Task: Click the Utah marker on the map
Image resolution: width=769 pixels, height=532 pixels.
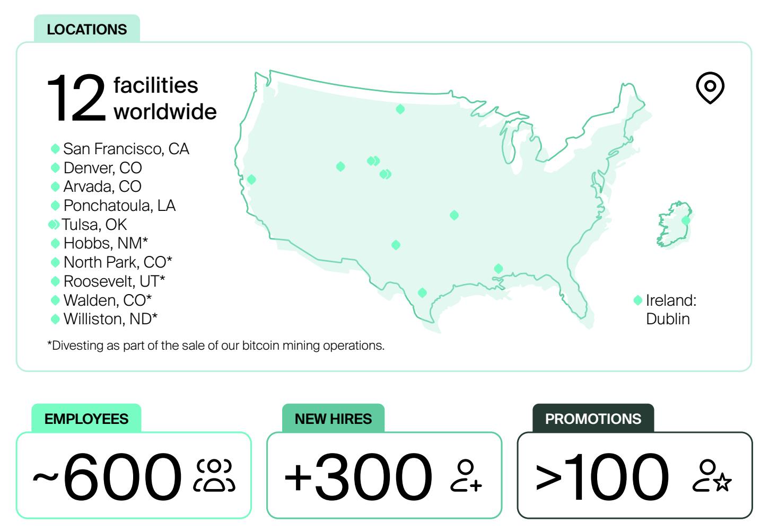Action: coord(340,166)
